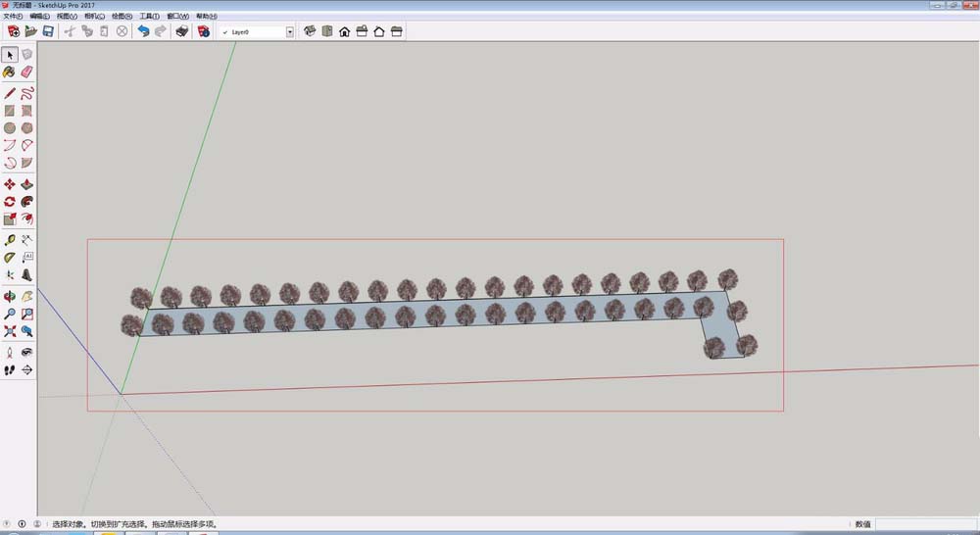The height and width of the screenshot is (535, 980).
Task: Pick the Dimension tool
Action: 26,240
